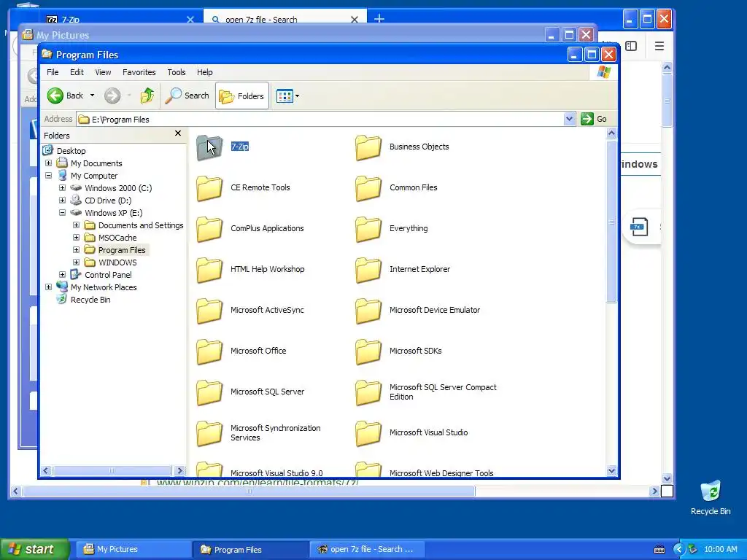This screenshot has height=560, width=747.
Task: Open the Views icon menu
Action: click(285, 96)
